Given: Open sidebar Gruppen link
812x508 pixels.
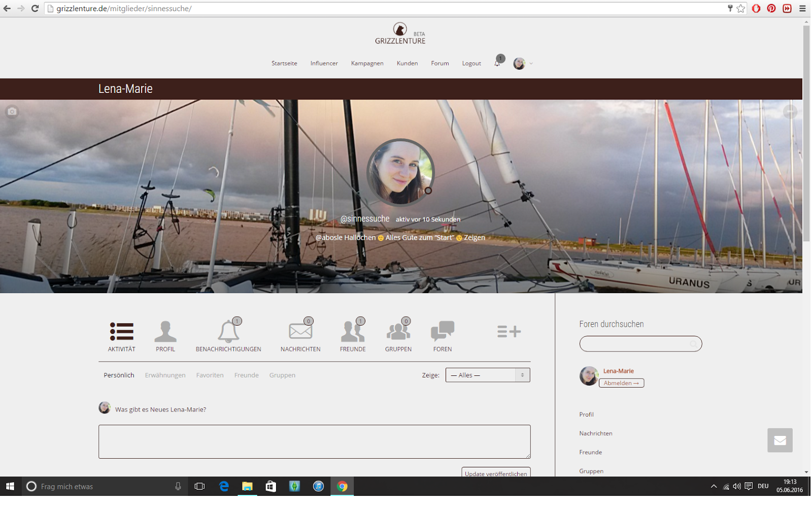Looking at the screenshot, I should [592, 471].
